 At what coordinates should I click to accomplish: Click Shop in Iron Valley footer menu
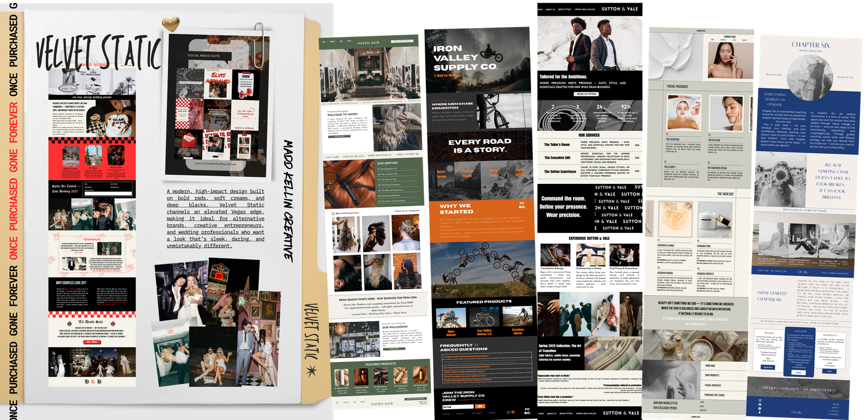click(492, 412)
